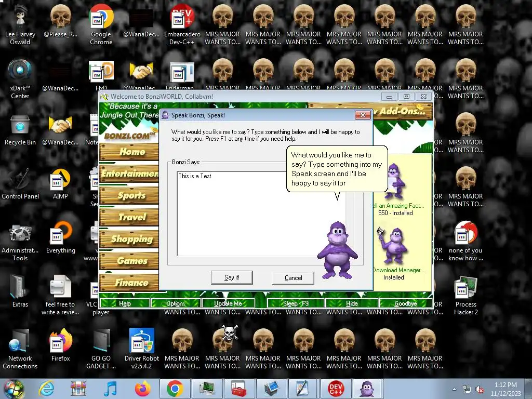Open the Everything search desktop shortcut
The width and height of the screenshot is (532, 399).
[60, 237]
